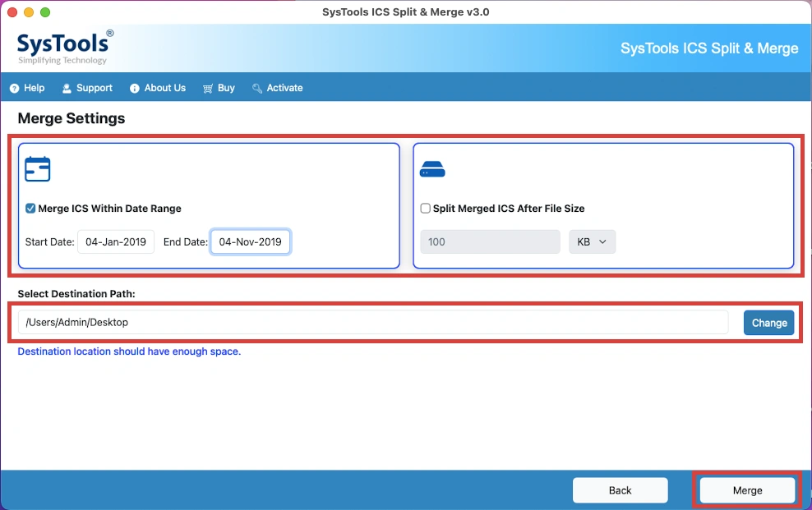Open the Buy menu item
This screenshot has height=510, width=812.
click(219, 89)
